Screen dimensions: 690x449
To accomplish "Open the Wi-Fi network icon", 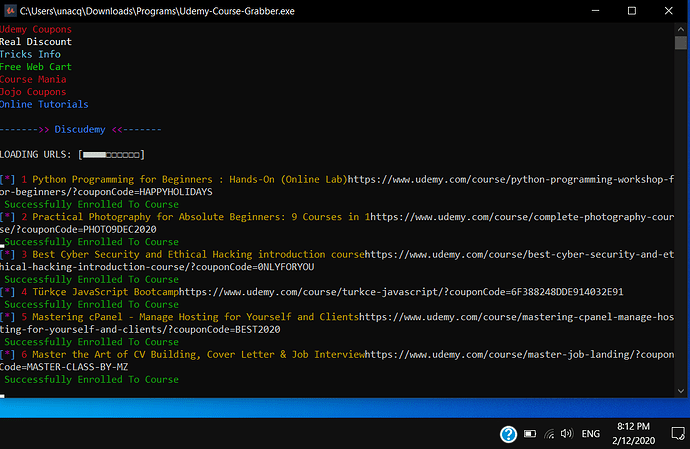I will tap(549, 434).
